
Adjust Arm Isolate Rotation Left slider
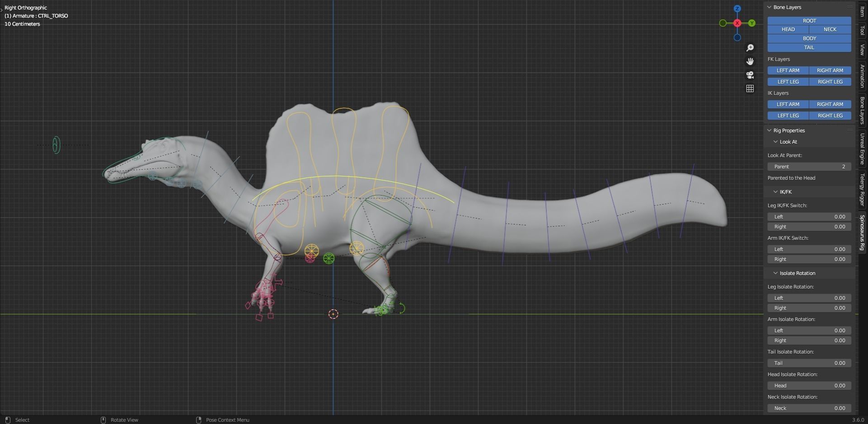(809, 331)
